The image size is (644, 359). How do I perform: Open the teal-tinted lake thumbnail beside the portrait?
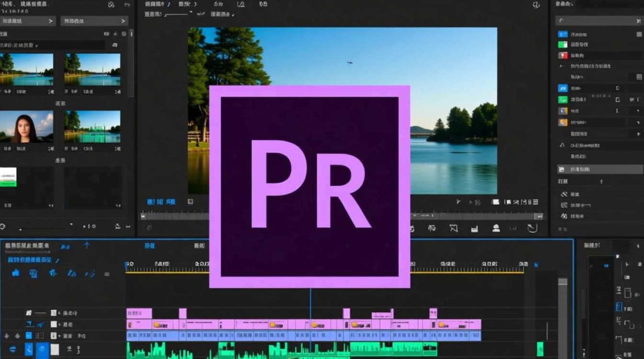pos(92,127)
